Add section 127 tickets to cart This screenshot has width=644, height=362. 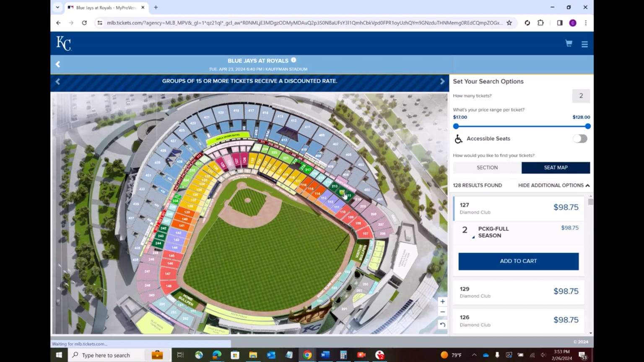tap(518, 261)
